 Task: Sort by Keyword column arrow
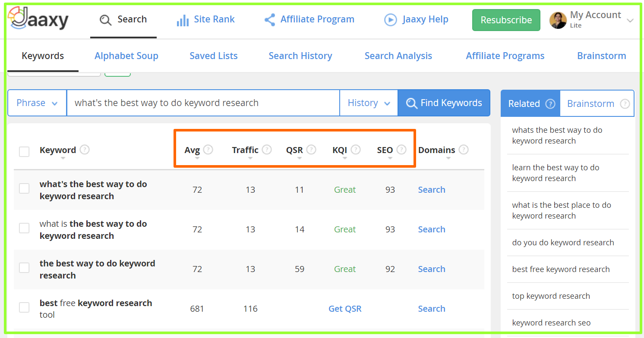(x=63, y=158)
